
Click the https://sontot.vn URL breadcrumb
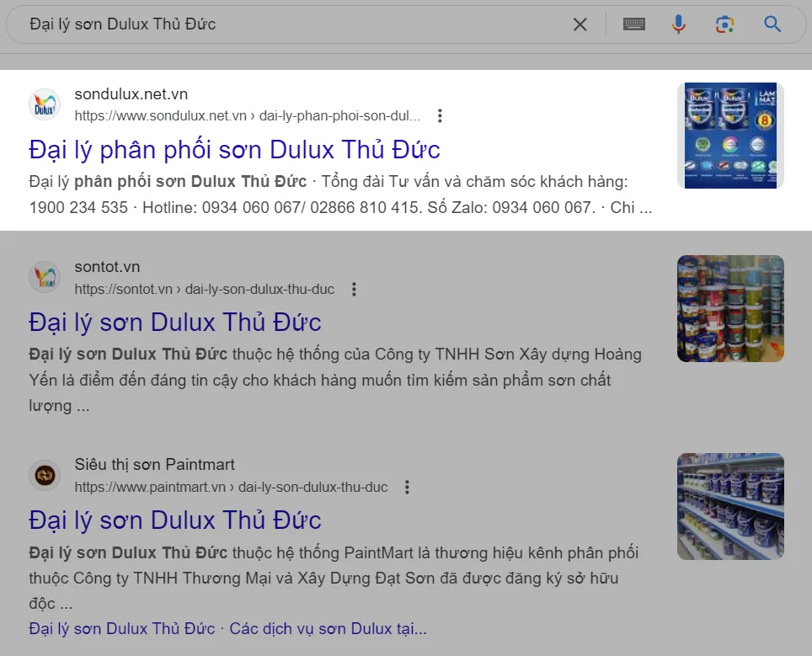click(x=205, y=289)
